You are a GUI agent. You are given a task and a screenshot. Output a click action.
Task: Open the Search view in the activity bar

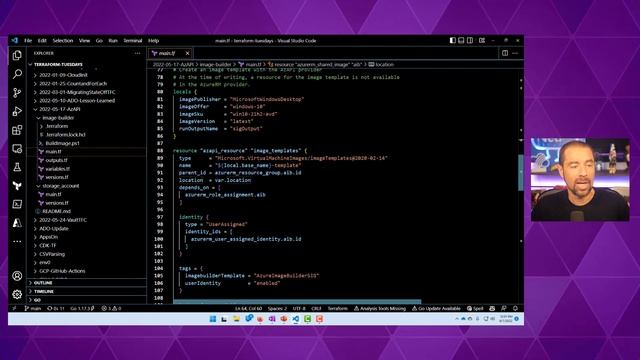tap(17, 74)
